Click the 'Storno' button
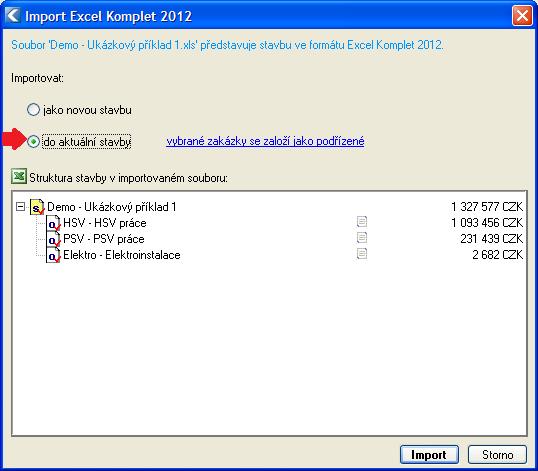538x471 pixels. (497, 455)
